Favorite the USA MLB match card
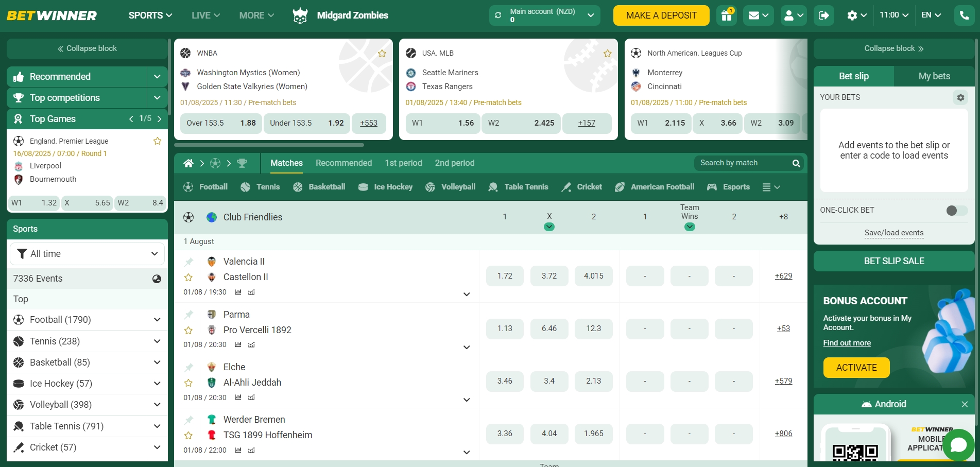Image resolution: width=980 pixels, height=467 pixels. point(608,54)
